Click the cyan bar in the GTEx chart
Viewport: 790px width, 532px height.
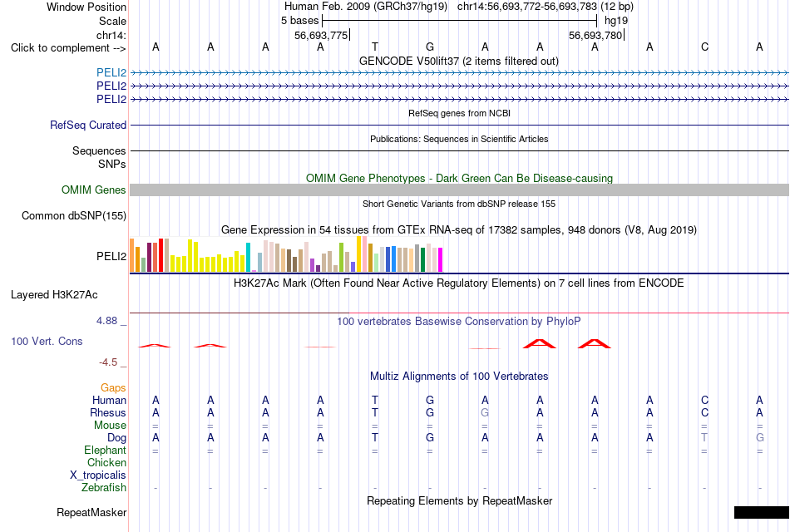248,258
